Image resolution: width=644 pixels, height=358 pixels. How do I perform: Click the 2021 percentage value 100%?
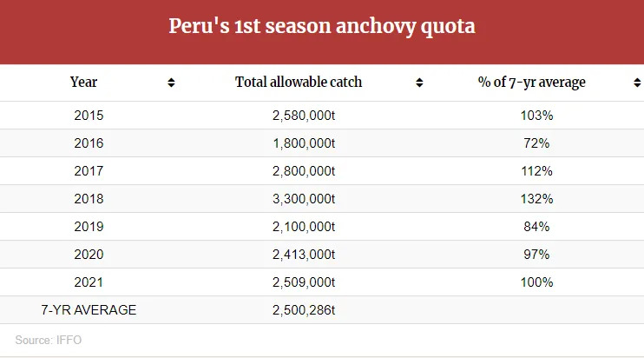(x=537, y=282)
